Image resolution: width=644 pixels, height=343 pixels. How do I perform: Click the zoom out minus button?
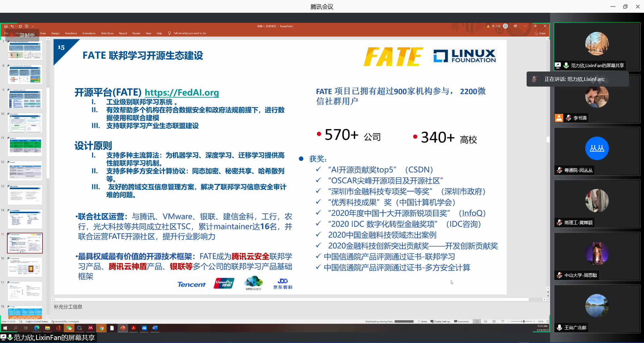[509, 322]
